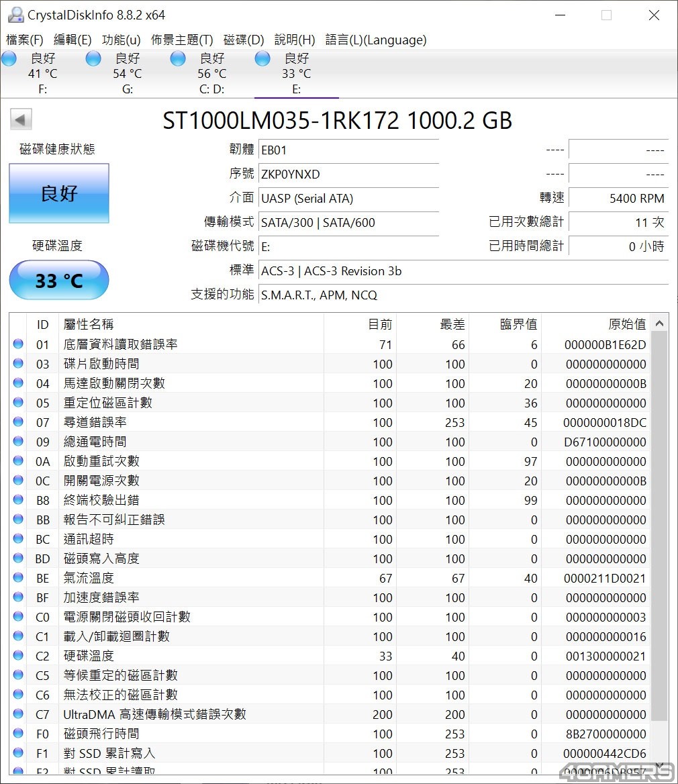The height and width of the screenshot is (784, 678).
Task: Click status orb for attribute 0C row
Action: [18, 480]
